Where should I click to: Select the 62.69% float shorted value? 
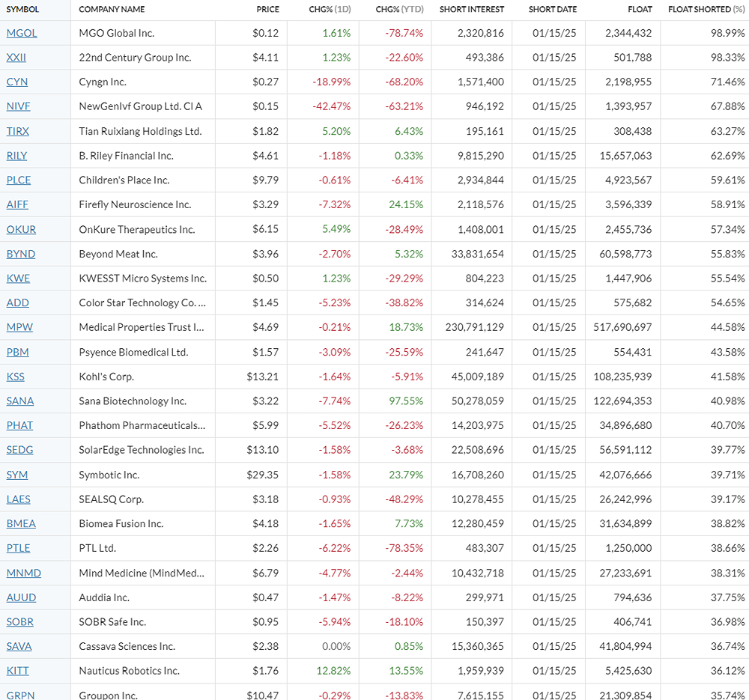pos(727,156)
